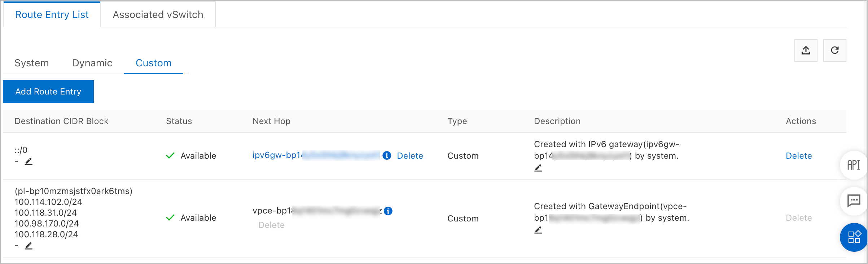Show System route entries
The width and height of the screenshot is (868, 264).
32,63
